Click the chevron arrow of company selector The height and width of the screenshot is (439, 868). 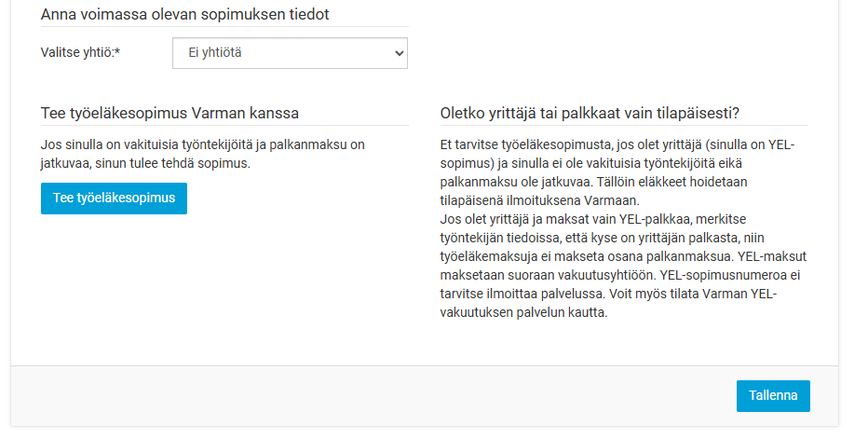[x=399, y=54]
